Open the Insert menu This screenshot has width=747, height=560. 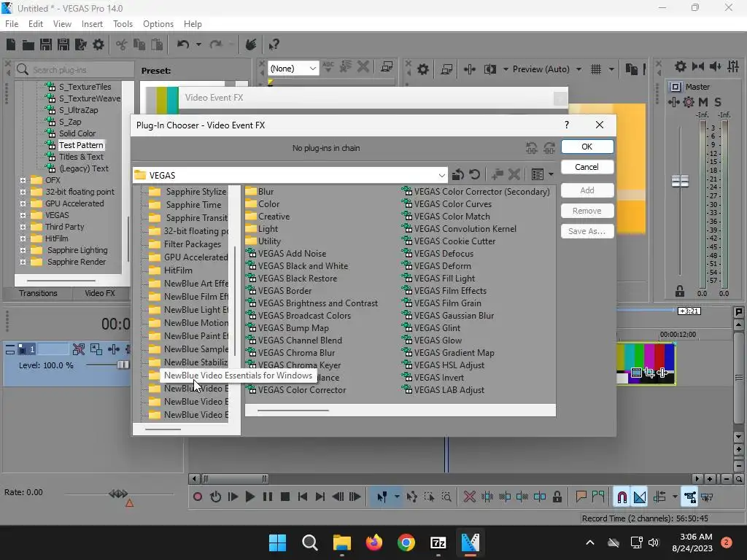92,24
